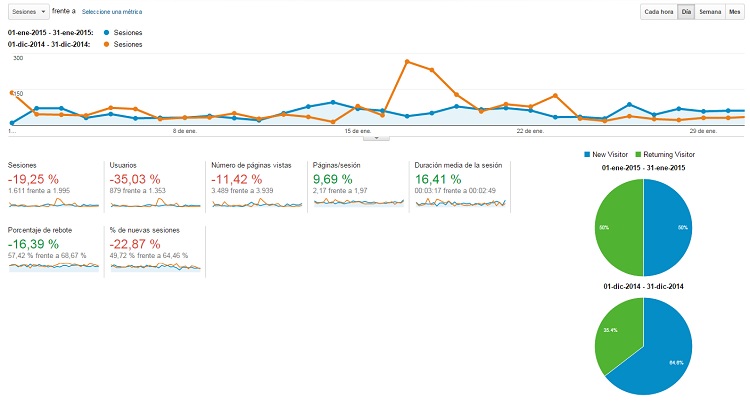Click the '% de nuevas sesiones' sparkline
750x407 pixels.
click(155, 265)
